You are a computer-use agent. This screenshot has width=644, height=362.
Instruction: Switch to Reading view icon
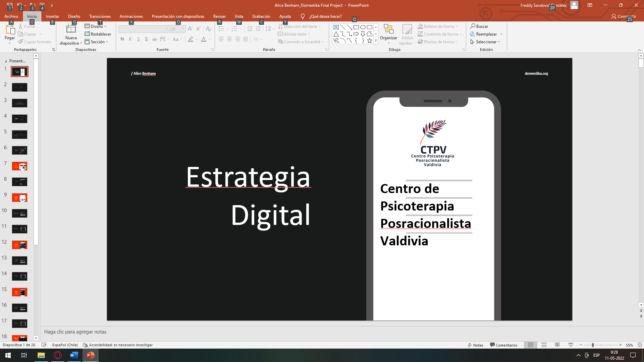coord(557,345)
